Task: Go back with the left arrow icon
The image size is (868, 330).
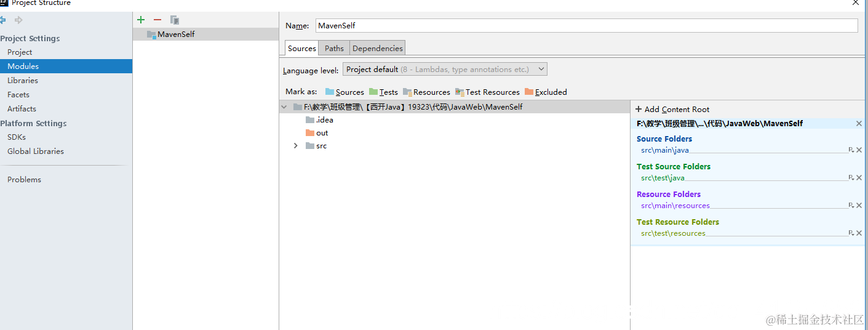Action: 3,20
